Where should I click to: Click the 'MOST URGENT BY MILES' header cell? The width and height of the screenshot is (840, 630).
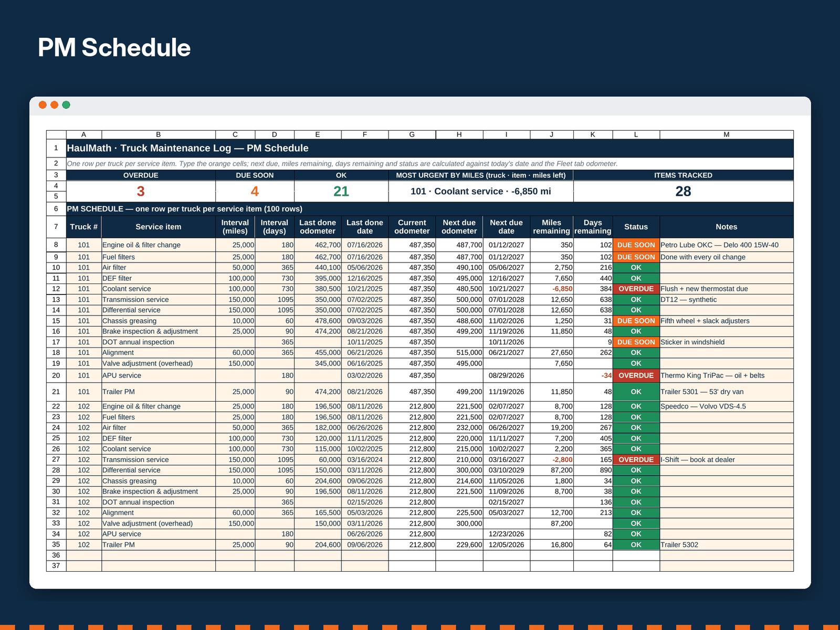481,175
